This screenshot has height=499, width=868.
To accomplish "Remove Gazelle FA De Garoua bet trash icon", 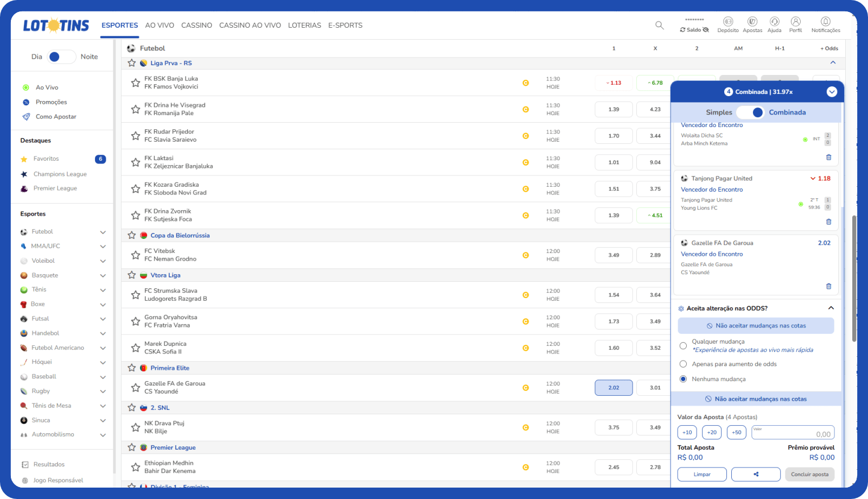I will coord(828,286).
